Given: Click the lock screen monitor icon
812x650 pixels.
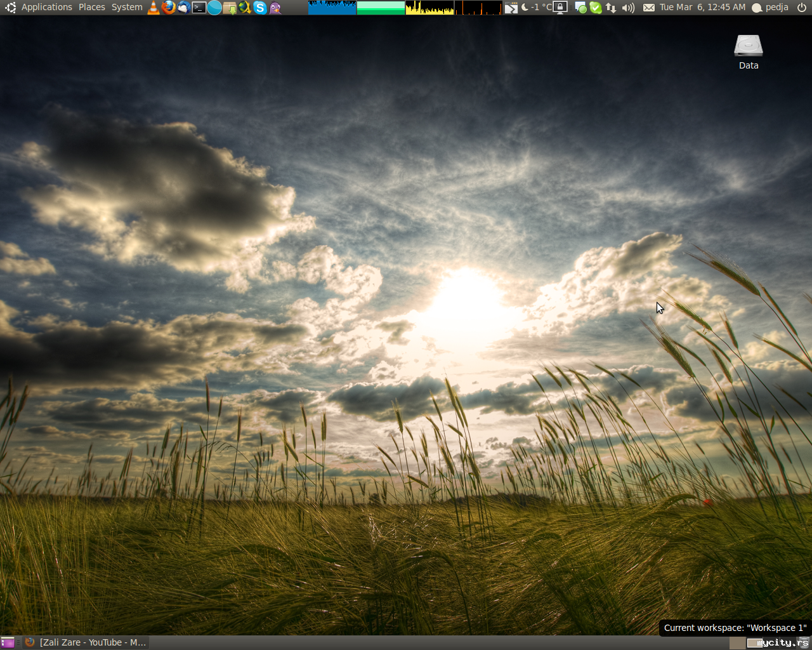Looking at the screenshot, I should [560, 8].
